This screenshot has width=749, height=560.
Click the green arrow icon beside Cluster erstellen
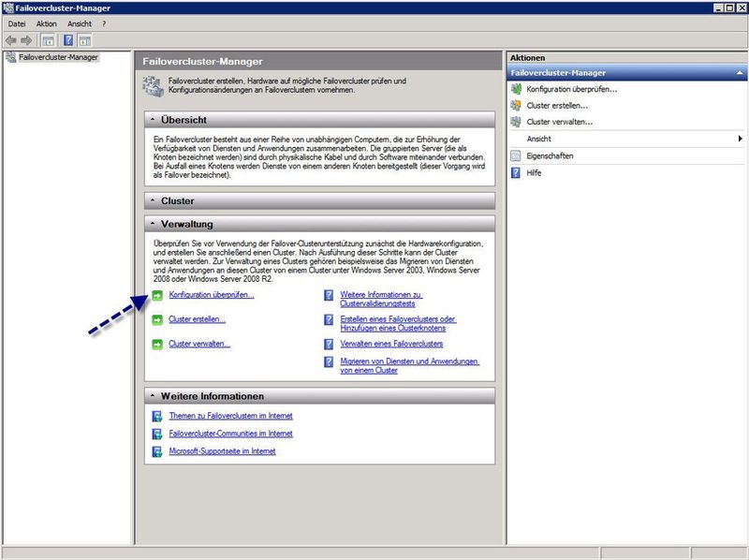157,319
